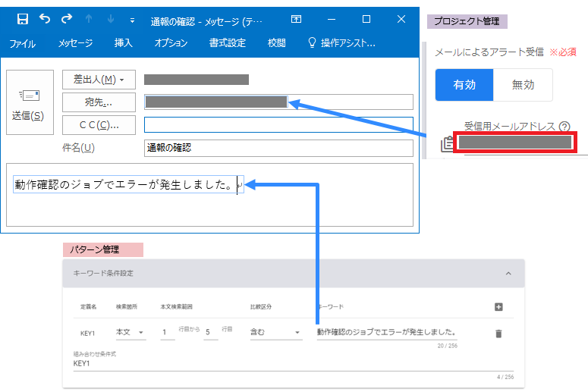Click the clipboard copy icon beside email address
This screenshot has height=392, width=588.
(446, 143)
